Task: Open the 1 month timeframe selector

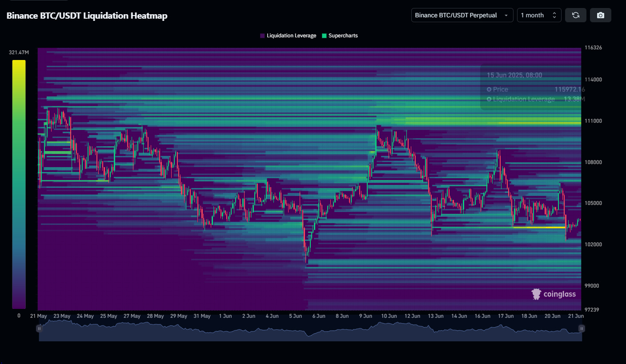Action: pyautogui.click(x=539, y=15)
